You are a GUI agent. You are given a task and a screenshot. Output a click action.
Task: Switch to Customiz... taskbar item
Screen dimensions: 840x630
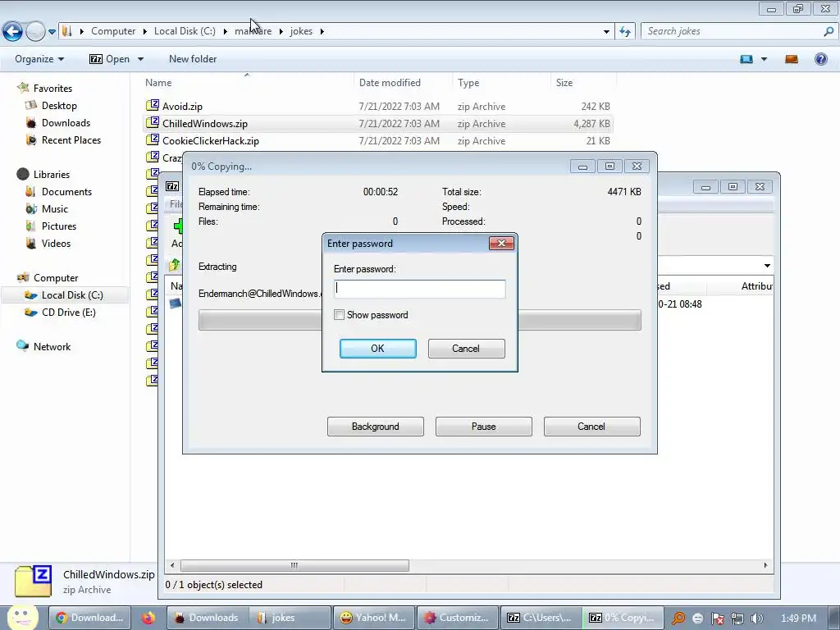click(458, 618)
